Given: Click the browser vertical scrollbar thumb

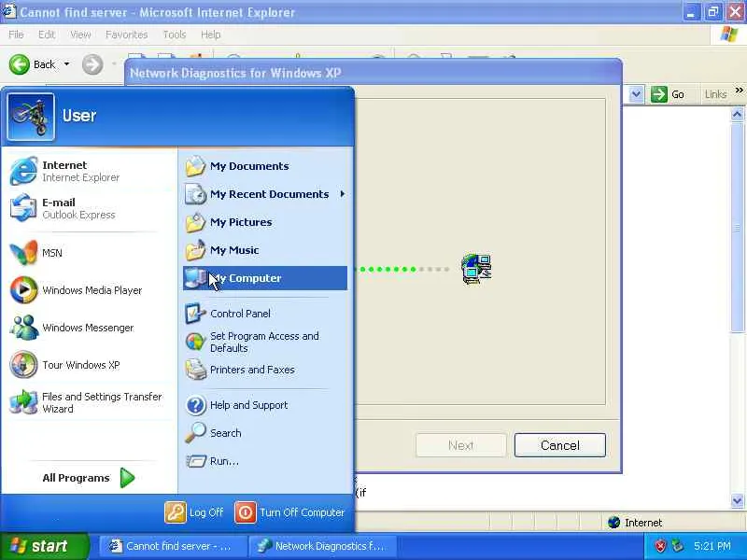Looking at the screenshot, I should pos(737,227).
